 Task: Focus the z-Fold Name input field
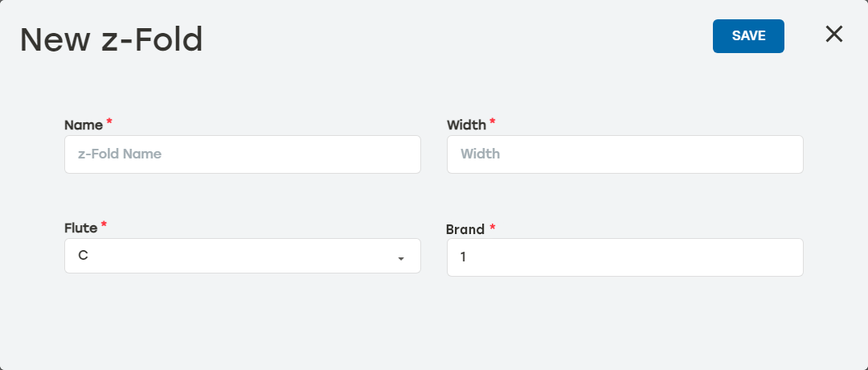coord(242,154)
